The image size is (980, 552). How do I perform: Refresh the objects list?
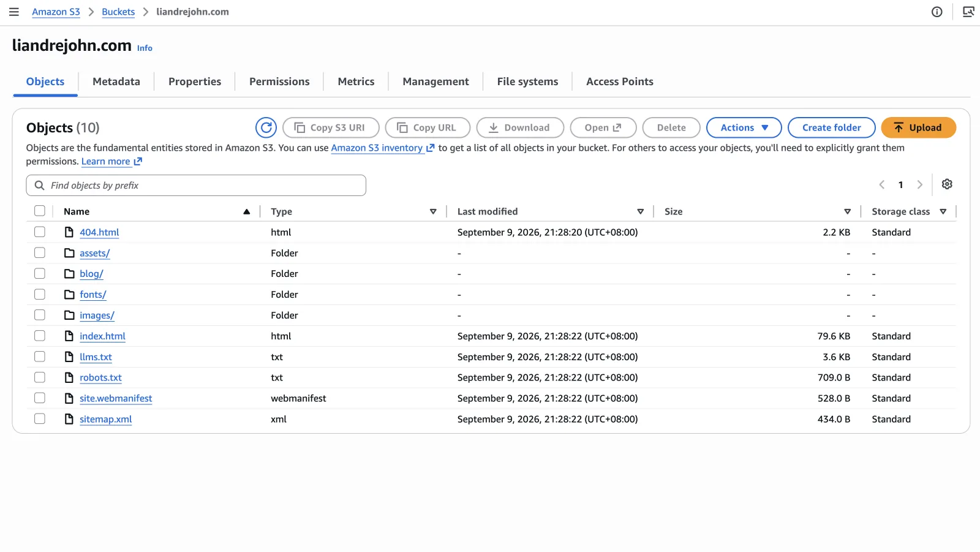(x=266, y=127)
